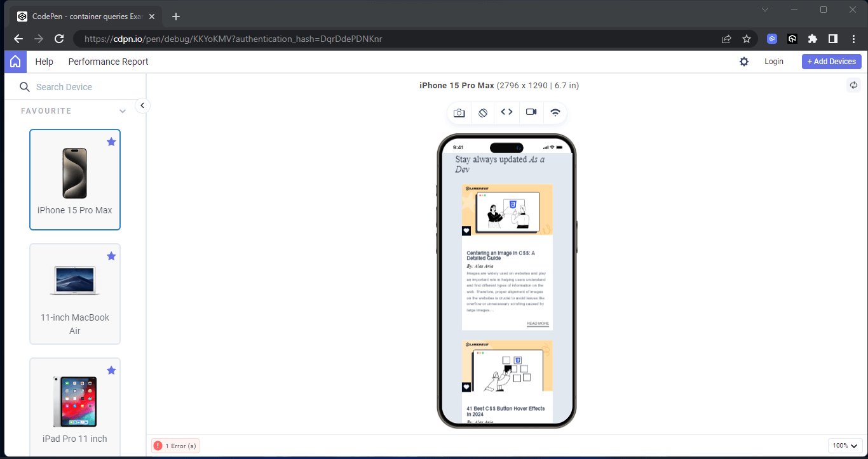Unfavourite iPhone 15 Pro Max star
This screenshot has width=868, height=459.
point(111,142)
